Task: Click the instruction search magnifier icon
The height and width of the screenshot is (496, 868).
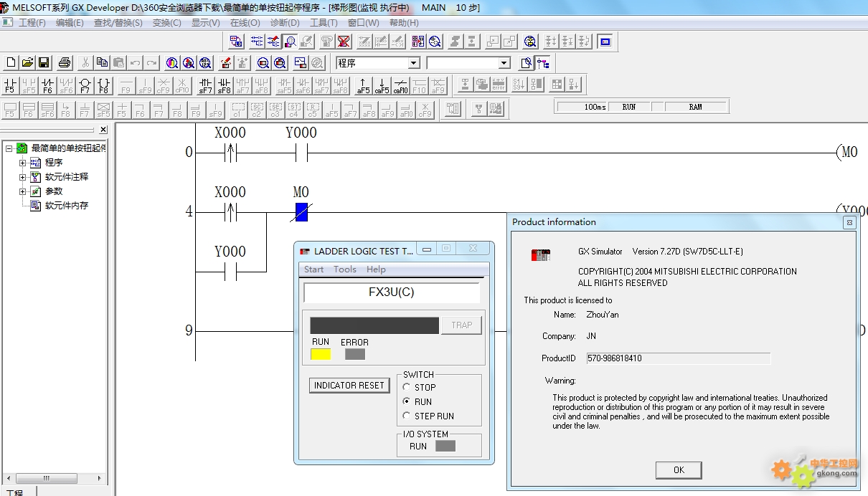Action: tap(189, 63)
